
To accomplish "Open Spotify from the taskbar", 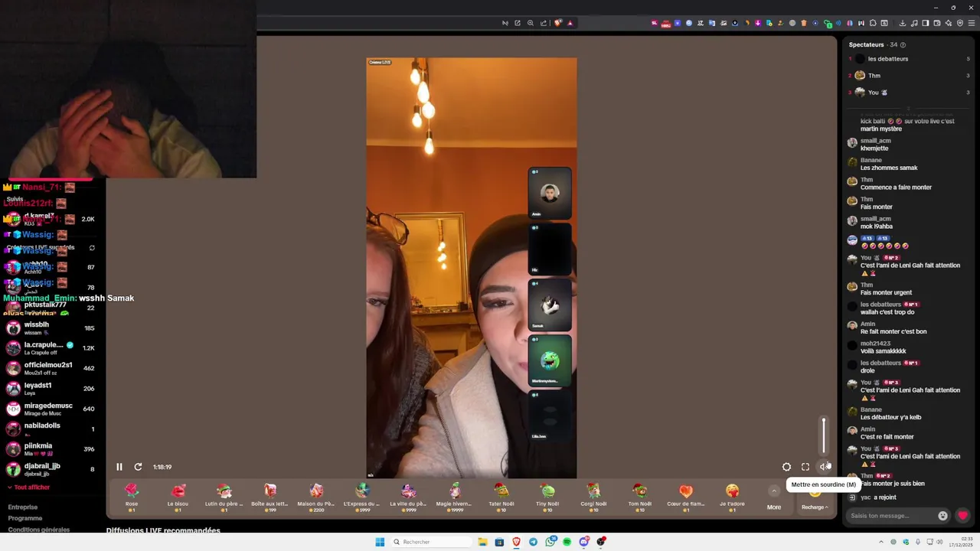I will (567, 542).
